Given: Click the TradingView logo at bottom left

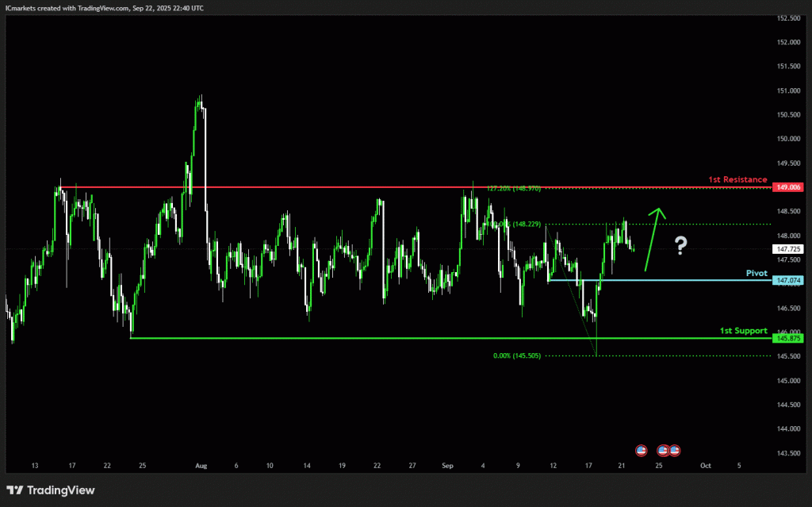Looking at the screenshot, I should [x=51, y=490].
